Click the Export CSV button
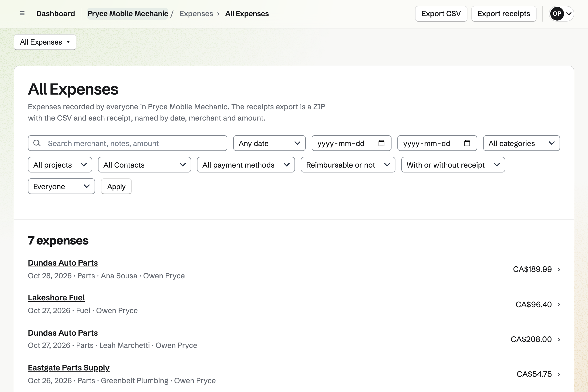The image size is (588, 392). pyautogui.click(x=441, y=14)
